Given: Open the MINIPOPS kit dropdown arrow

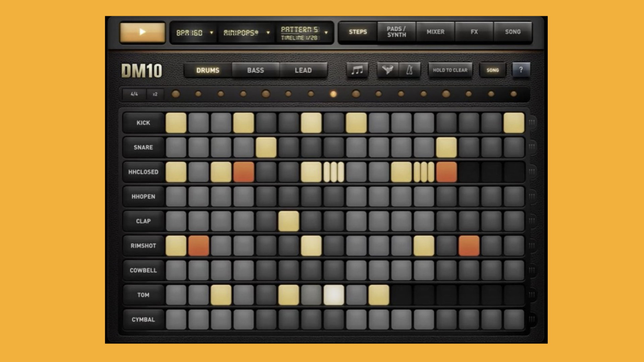Looking at the screenshot, I should coord(268,33).
